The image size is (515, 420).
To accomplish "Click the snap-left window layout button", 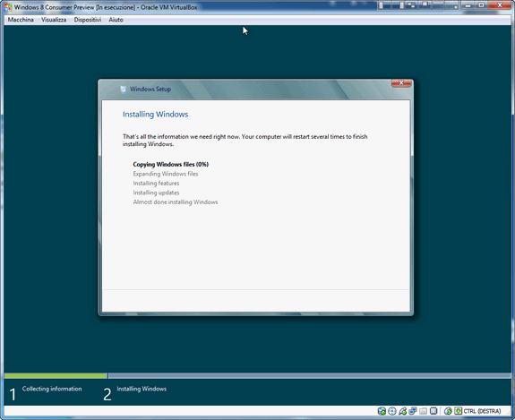I will (x=385, y=5).
